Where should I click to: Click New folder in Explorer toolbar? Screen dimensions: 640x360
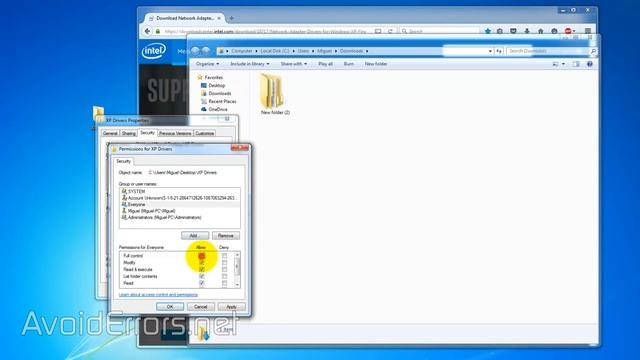click(x=376, y=64)
